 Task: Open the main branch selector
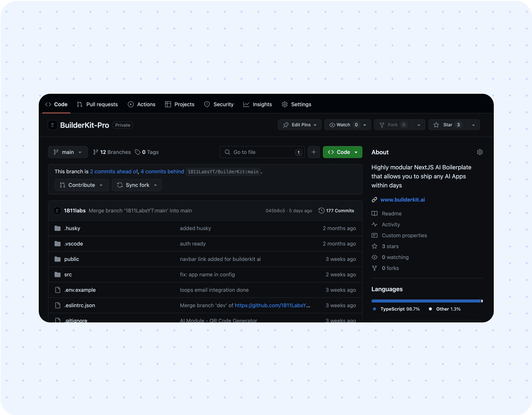68,152
